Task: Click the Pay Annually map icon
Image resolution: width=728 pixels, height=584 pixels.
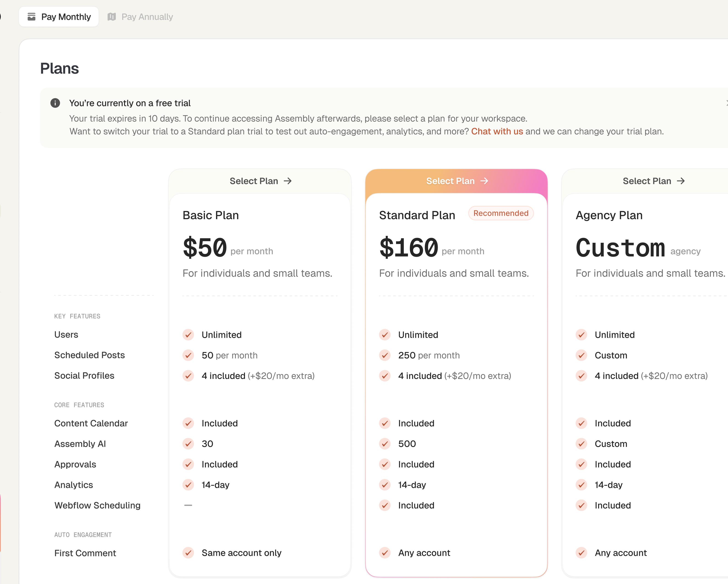Action: [112, 16]
